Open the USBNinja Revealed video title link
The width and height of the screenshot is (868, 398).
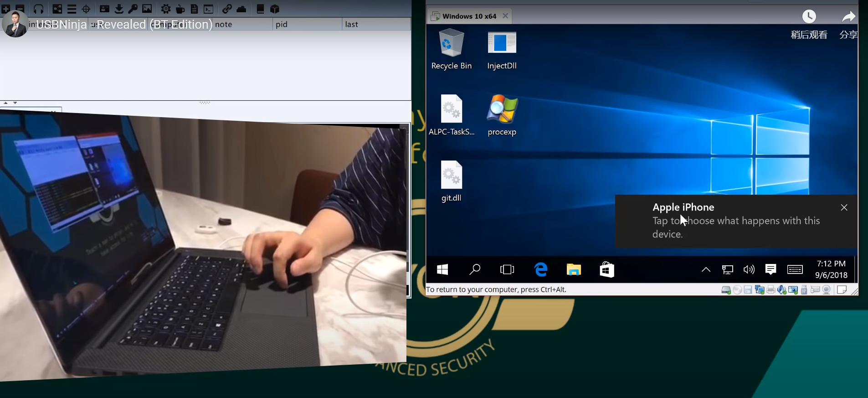pos(124,24)
